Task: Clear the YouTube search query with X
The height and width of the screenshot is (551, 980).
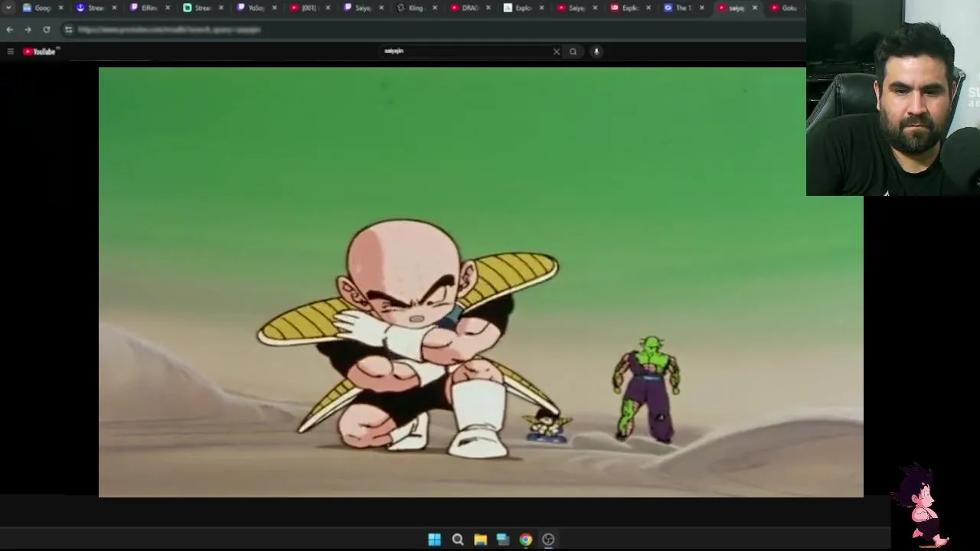Action: [557, 51]
